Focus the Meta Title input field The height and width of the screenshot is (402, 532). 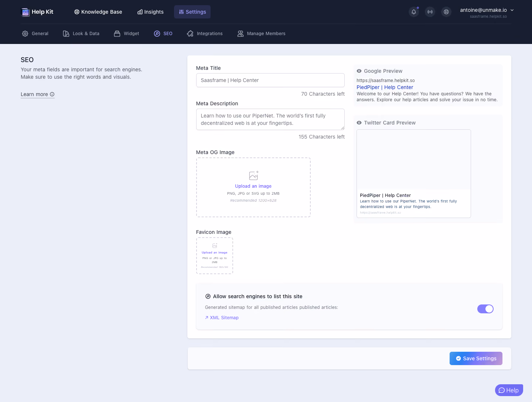(270, 80)
